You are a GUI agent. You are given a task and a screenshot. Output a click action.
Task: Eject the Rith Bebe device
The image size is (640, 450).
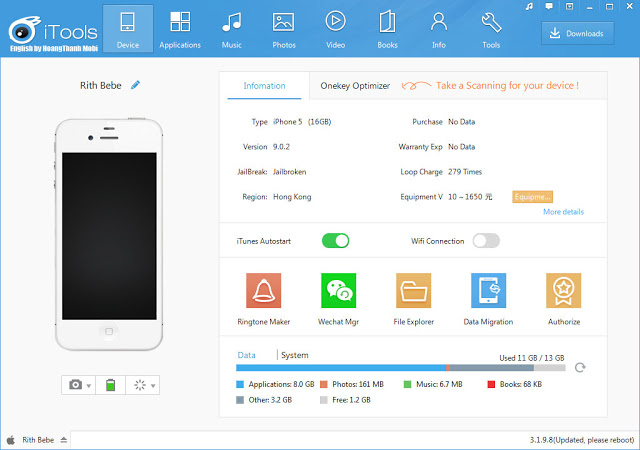tap(64, 440)
